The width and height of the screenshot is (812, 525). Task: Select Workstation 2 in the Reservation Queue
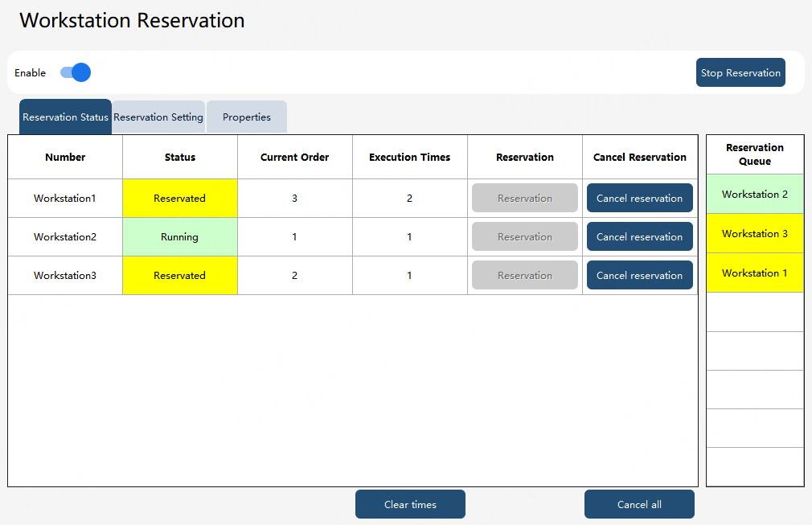pyautogui.click(x=755, y=194)
